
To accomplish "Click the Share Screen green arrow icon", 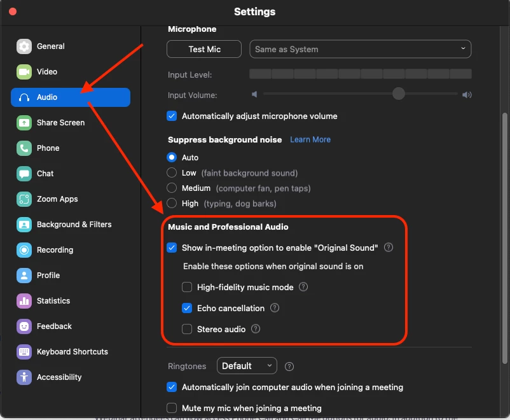I will coord(24,123).
